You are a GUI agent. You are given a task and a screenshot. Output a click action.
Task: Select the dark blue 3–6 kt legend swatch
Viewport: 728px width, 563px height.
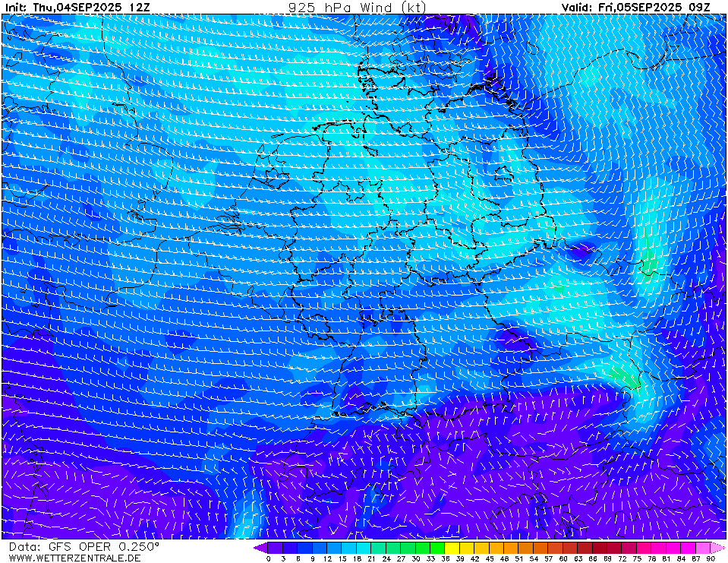(x=290, y=548)
